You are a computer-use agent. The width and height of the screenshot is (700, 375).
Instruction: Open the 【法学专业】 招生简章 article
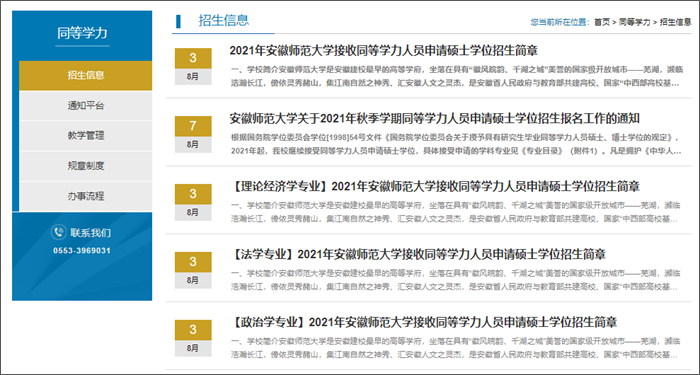point(418,254)
